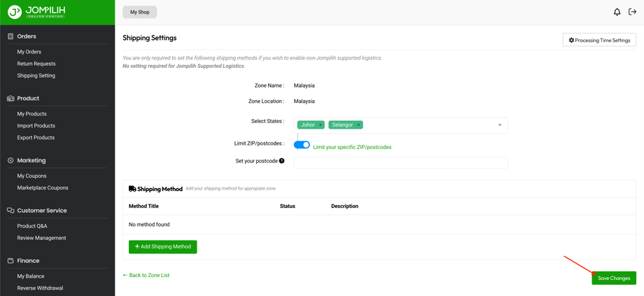Click the Marketing section icon in sidebar

(x=10, y=160)
